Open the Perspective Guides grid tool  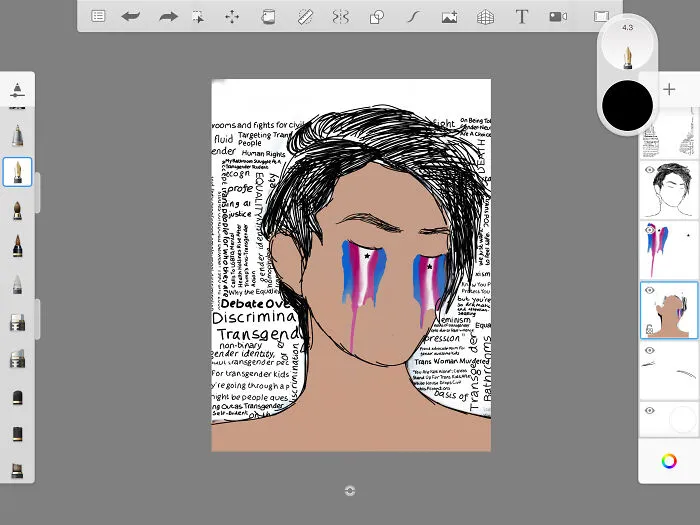[485, 17]
